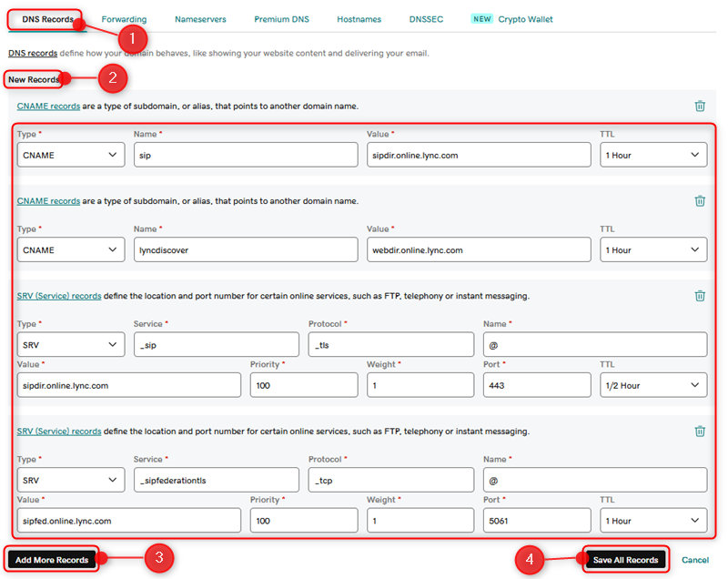
Task: Delete the sip CNAME record using trash icon
Action: tap(700, 106)
